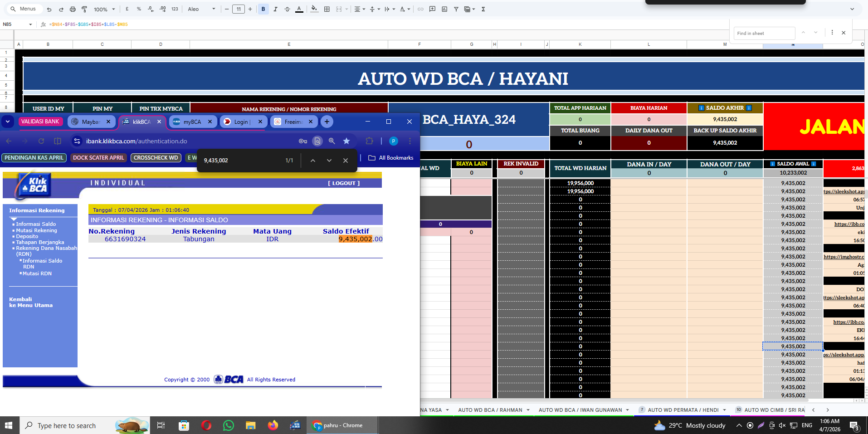Apply currency format with the pound icon
Viewport: 868px width, 434px height.
(x=127, y=9)
